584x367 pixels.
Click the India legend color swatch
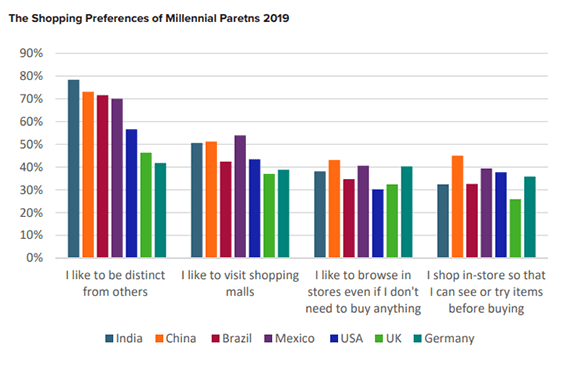tap(109, 338)
